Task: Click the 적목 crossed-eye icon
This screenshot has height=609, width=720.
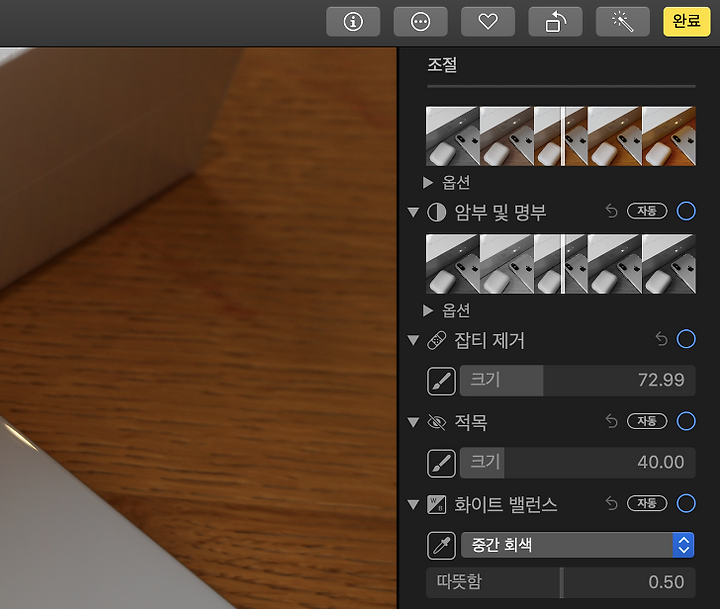Action: click(x=436, y=422)
